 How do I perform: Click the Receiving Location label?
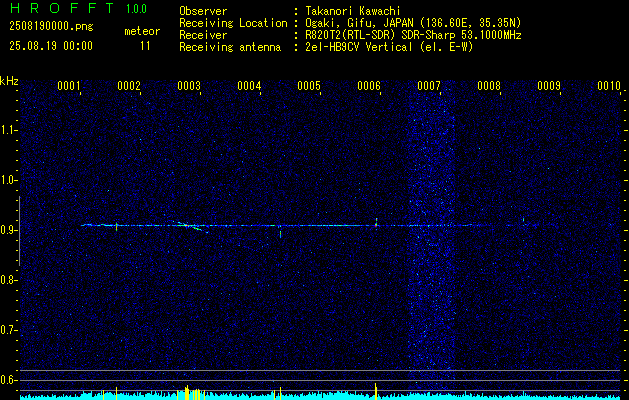click(x=233, y=23)
